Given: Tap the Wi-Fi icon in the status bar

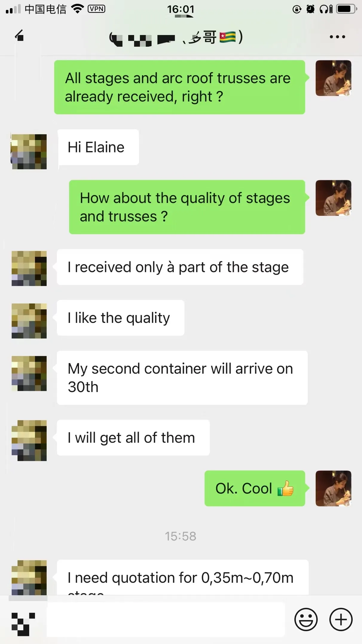Looking at the screenshot, I should tap(77, 9).
